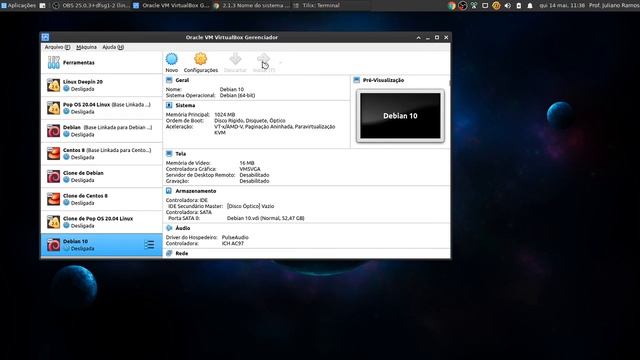640x360 pixels.
Task: Click the clock showing qui 14 mai, 11:38
Action: pos(562,5)
